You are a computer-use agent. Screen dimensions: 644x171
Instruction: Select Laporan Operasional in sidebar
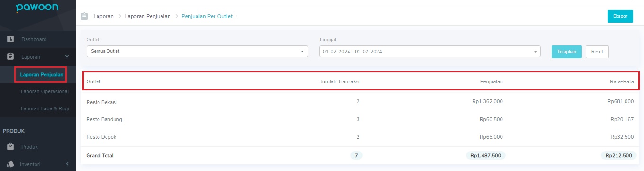(45, 91)
